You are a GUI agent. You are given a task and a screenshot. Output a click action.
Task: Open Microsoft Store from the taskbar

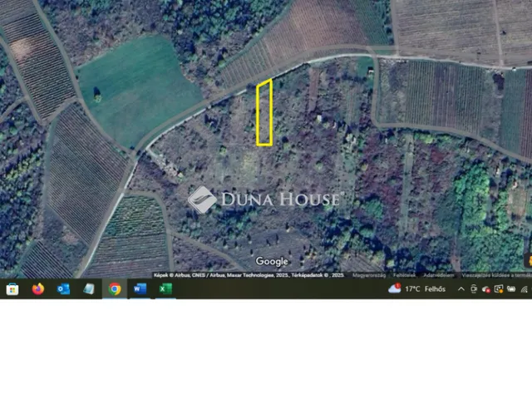point(12,289)
